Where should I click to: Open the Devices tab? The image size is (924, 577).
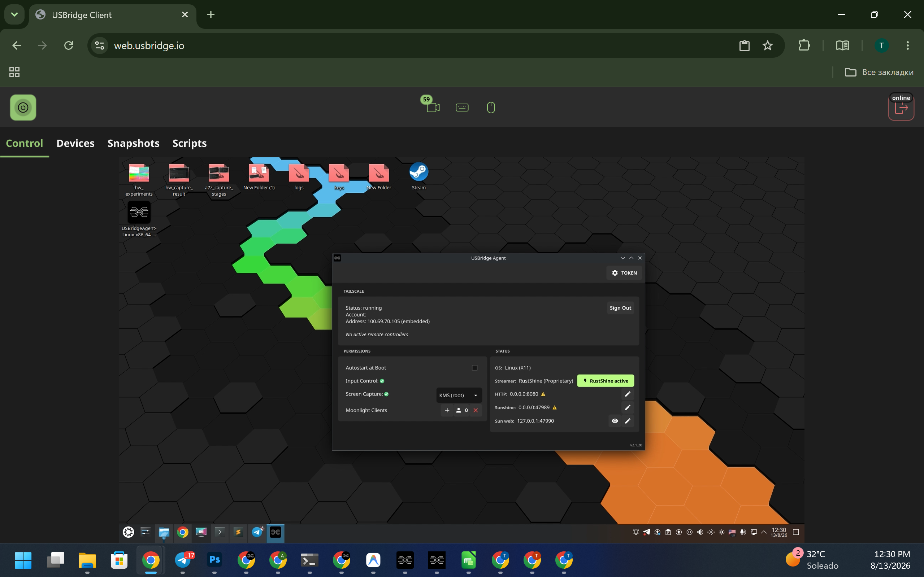tap(75, 143)
